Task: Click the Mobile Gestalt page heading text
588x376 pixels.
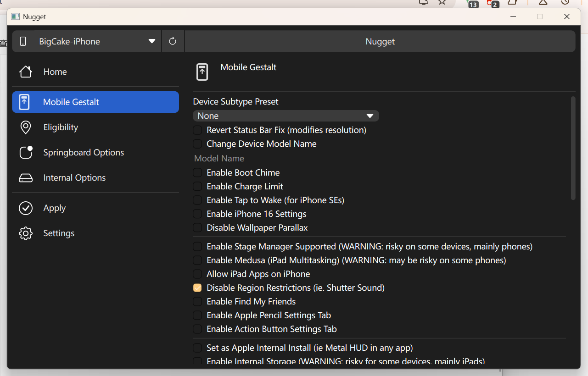Action: (248, 67)
